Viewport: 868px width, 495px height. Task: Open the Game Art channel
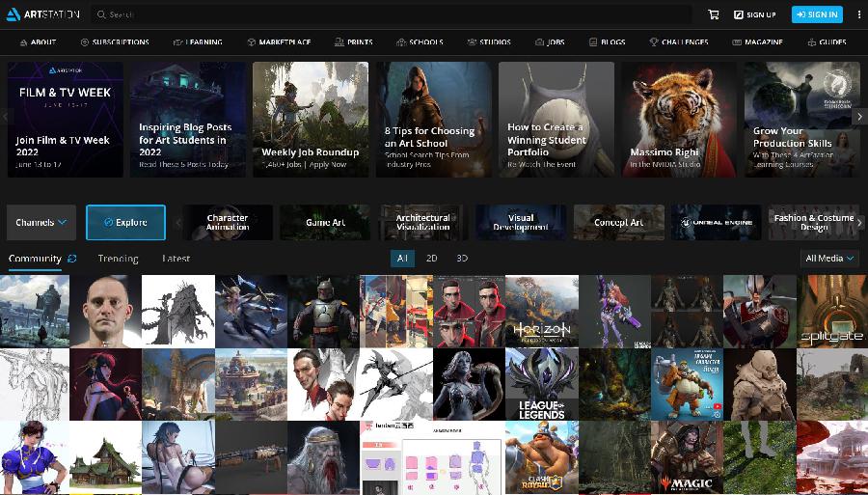326,222
